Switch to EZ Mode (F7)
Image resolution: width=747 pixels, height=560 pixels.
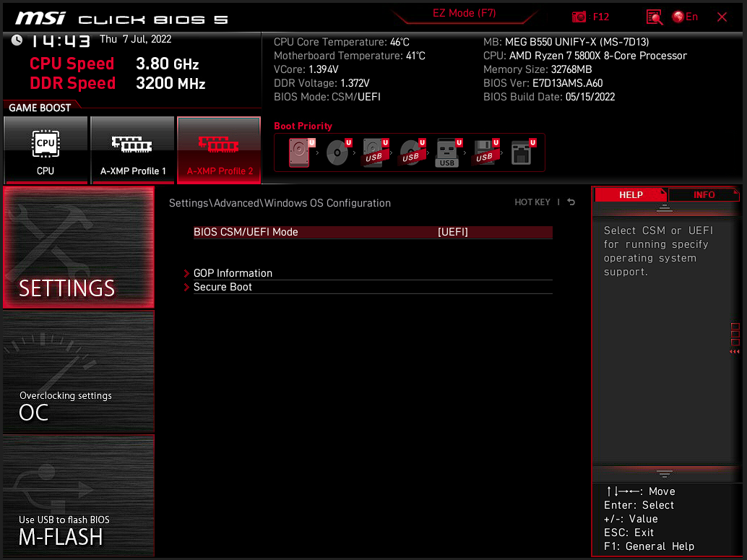[x=464, y=13]
